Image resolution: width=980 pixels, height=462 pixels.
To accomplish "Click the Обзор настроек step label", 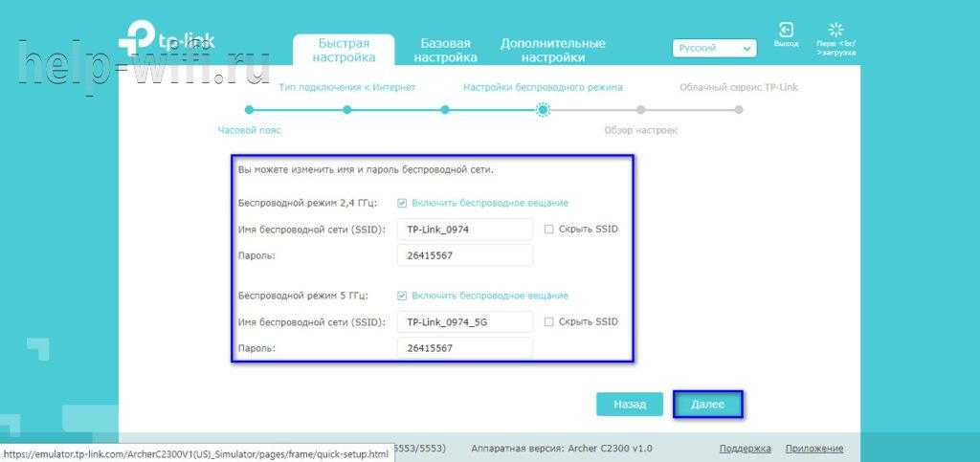I will [x=640, y=130].
